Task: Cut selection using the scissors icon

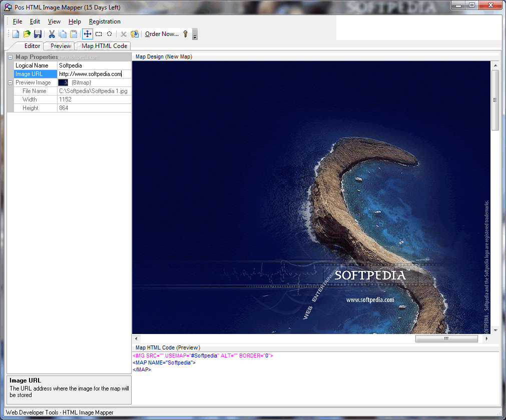Action: pyautogui.click(x=52, y=34)
